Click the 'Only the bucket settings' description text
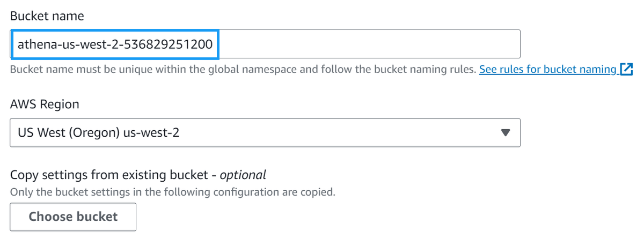 pyautogui.click(x=172, y=191)
